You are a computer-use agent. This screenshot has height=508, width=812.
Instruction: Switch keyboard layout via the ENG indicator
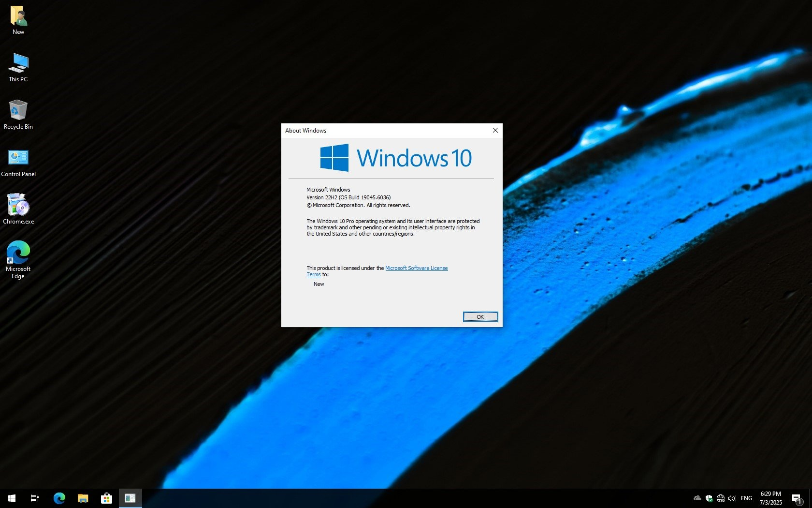click(x=746, y=498)
